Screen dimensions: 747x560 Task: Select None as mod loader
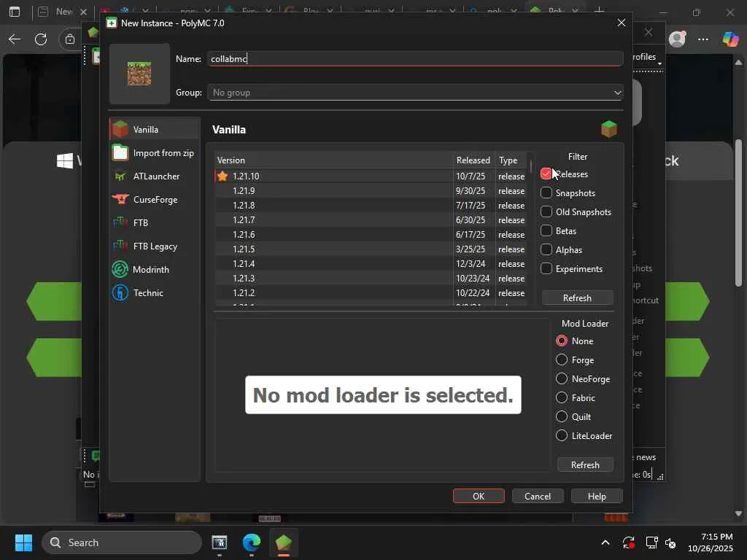[x=562, y=341]
